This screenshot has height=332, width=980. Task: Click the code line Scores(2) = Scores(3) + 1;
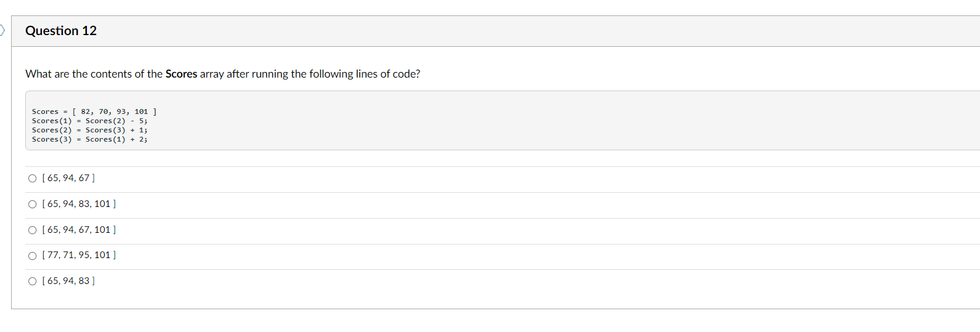point(90,130)
